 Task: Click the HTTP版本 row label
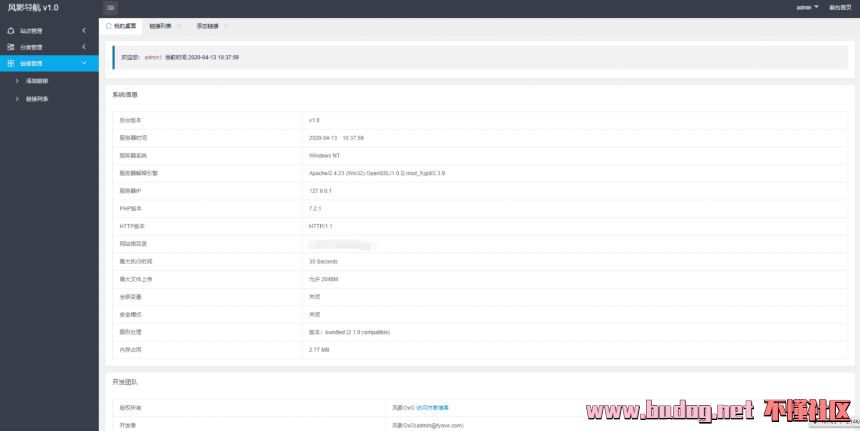(132, 226)
